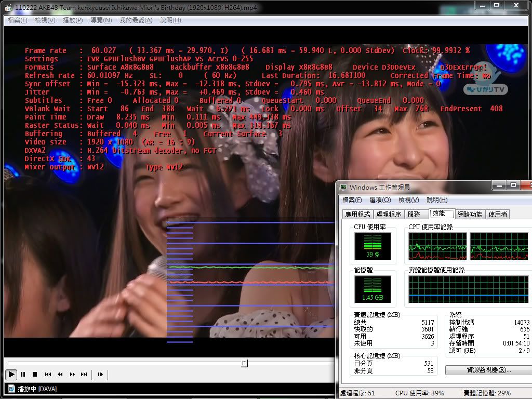Open the 使用者 tab in Task Manager
The height and width of the screenshot is (399, 532).
click(x=498, y=214)
